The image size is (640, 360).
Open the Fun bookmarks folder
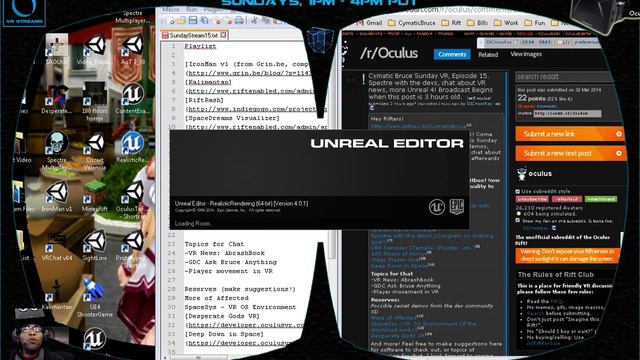(535, 23)
